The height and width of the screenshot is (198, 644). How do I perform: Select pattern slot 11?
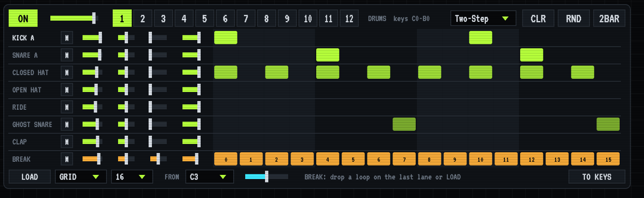tap(329, 19)
